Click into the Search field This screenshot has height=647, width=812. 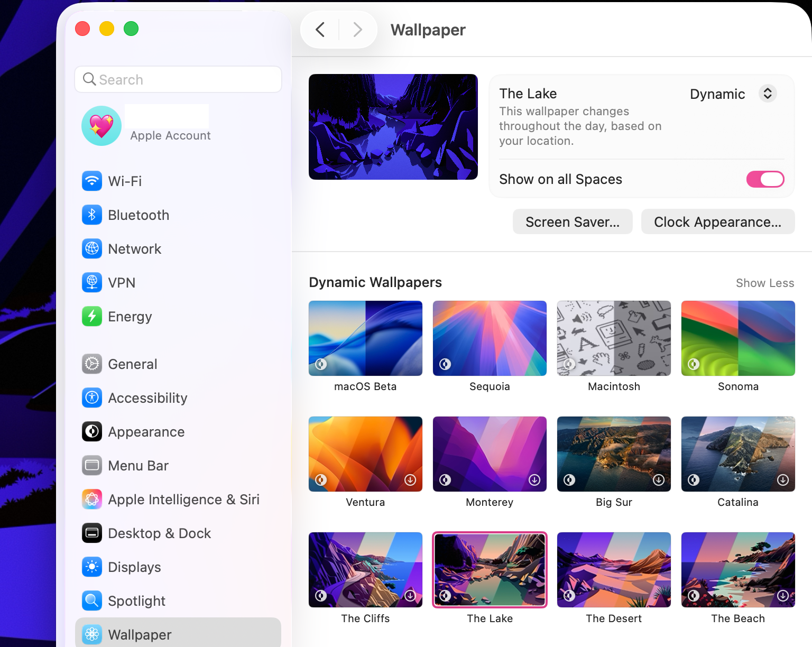(178, 79)
